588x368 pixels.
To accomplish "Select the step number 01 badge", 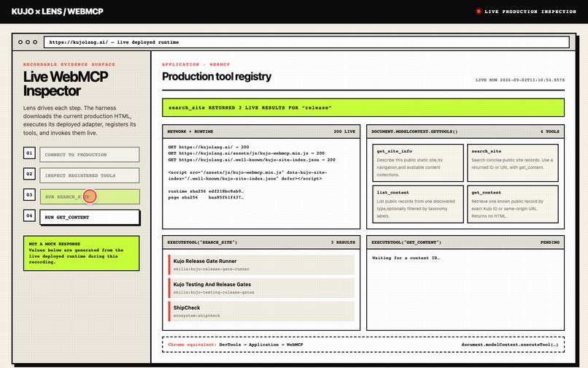I will pyautogui.click(x=29, y=153).
